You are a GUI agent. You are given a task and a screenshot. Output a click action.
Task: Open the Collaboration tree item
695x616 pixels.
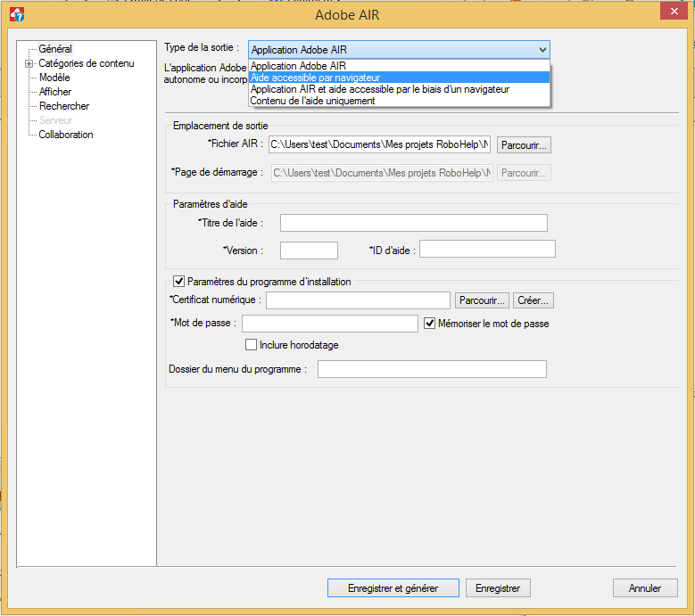click(x=65, y=135)
